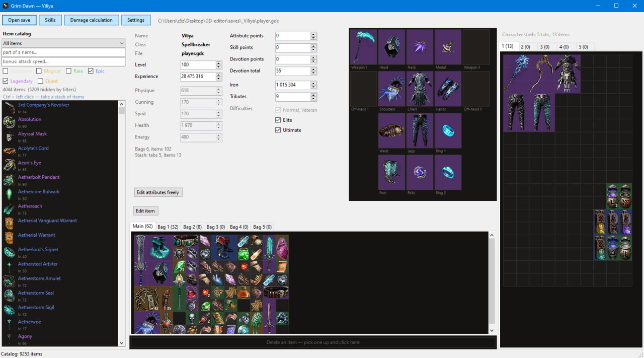The image size is (644, 358).
Task: Select the gloves in Hands slot
Action: click(448, 89)
